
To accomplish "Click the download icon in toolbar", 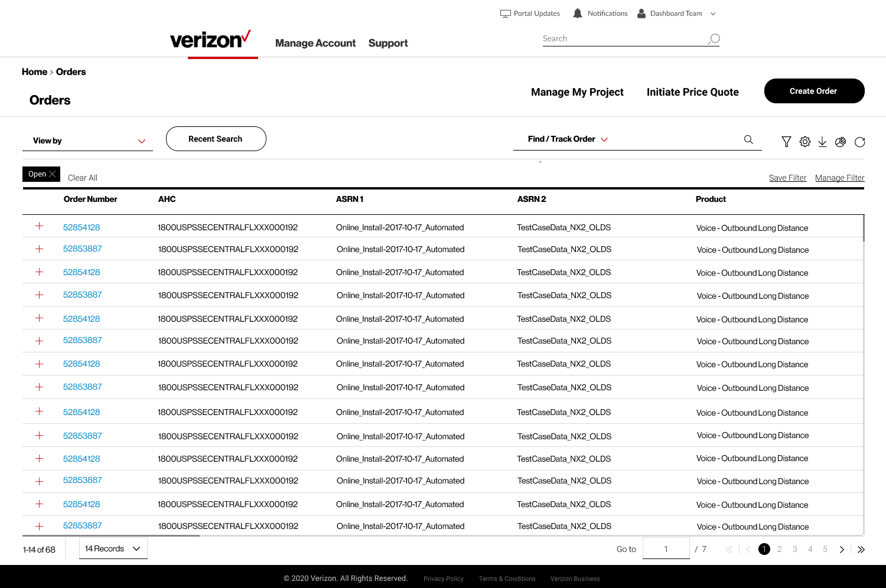I will (x=822, y=142).
